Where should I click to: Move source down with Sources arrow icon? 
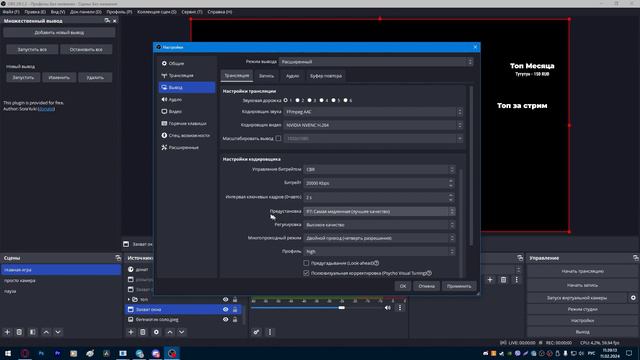pos(182,332)
